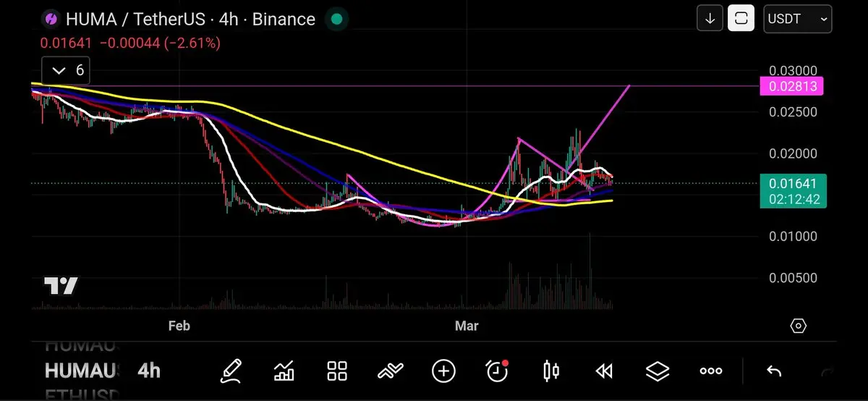Image resolution: width=868 pixels, height=401 pixels.
Task: Click the 02:12:42 candle countdown label
Action: point(793,200)
